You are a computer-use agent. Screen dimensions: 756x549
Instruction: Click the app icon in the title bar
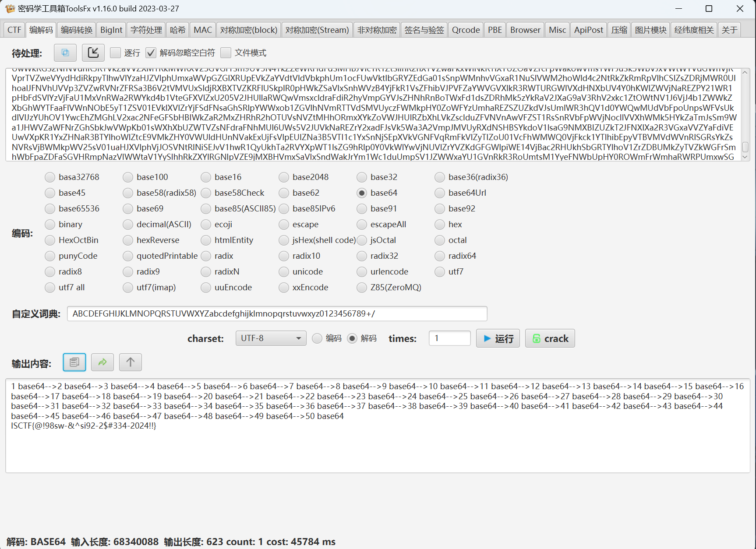coord(10,9)
